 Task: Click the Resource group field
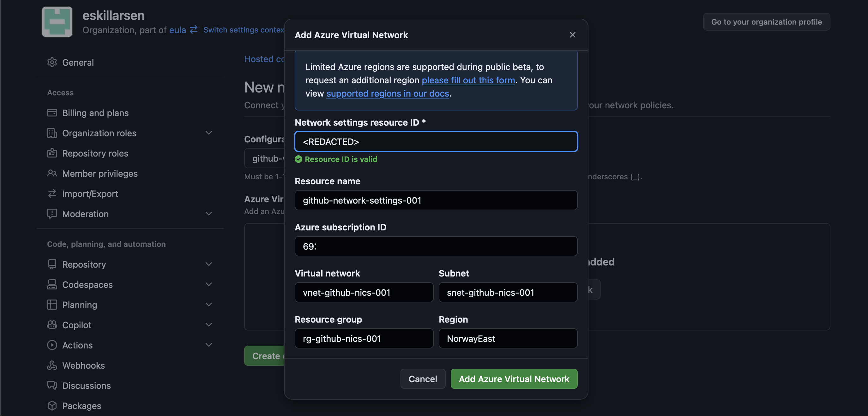point(364,338)
